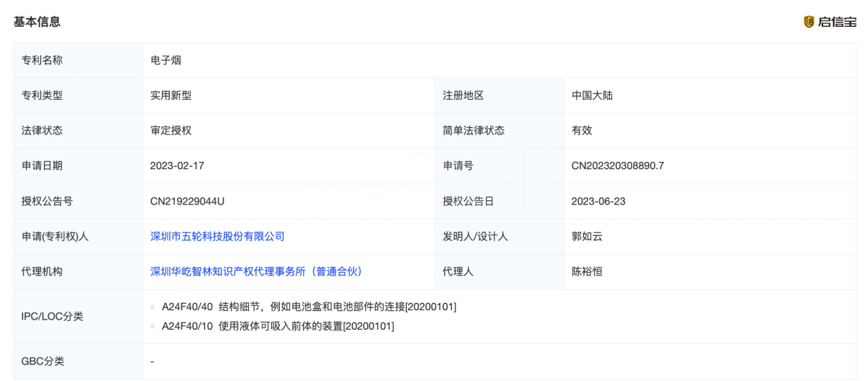Click the 授权公告号 label cell
Viewport: 868px width, 381px height.
click(x=78, y=202)
